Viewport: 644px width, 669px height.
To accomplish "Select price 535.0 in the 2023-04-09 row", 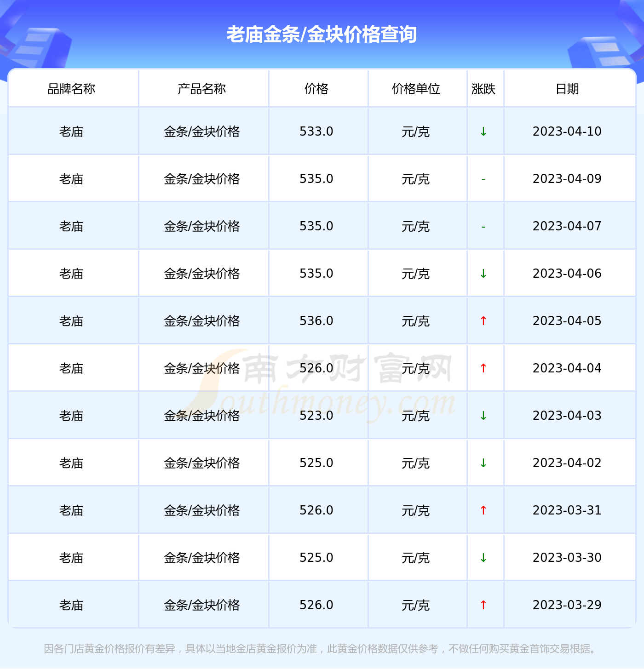I will pyautogui.click(x=316, y=179).
